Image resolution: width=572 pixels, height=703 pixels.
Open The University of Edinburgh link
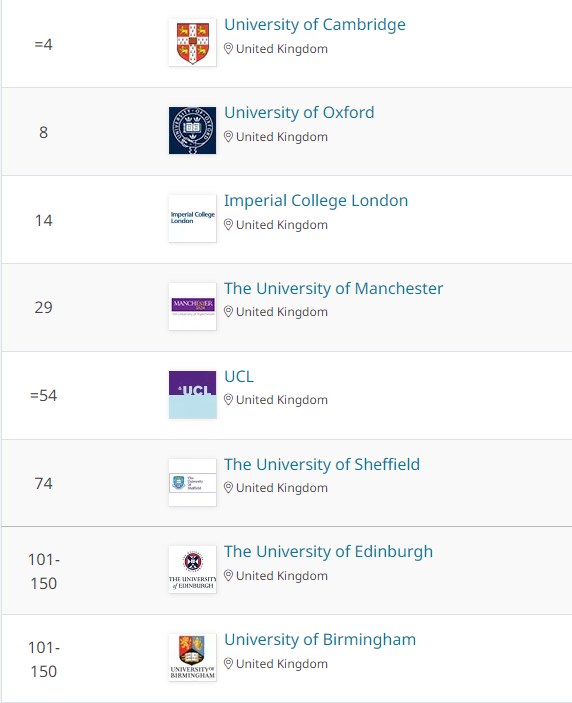(x=329, y=552)
